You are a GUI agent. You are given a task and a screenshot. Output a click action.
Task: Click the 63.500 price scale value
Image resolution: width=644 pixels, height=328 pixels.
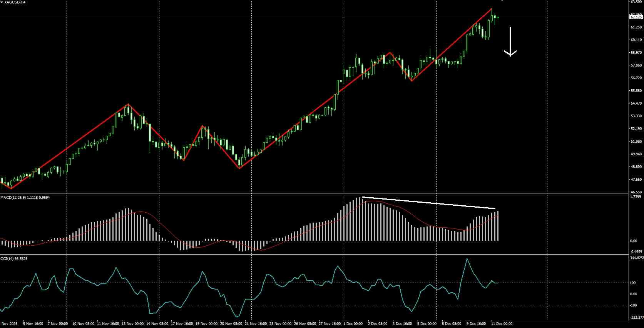coord(636,2)
